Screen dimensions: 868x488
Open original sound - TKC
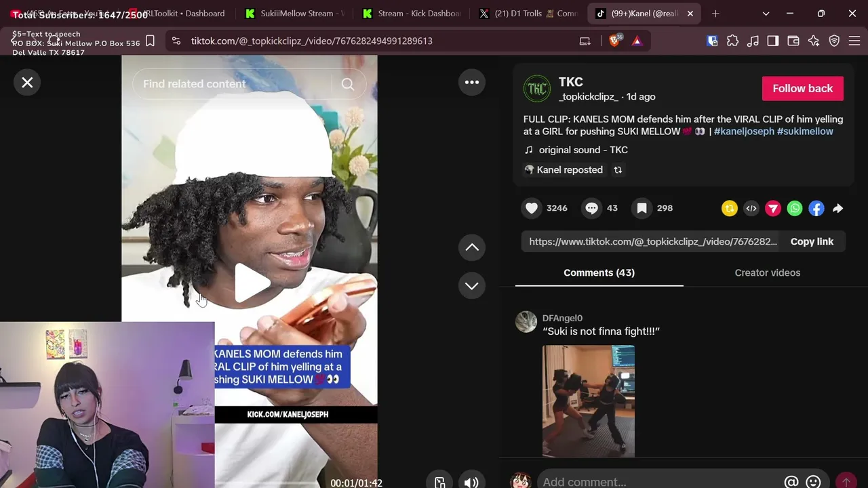click(583, 150)
